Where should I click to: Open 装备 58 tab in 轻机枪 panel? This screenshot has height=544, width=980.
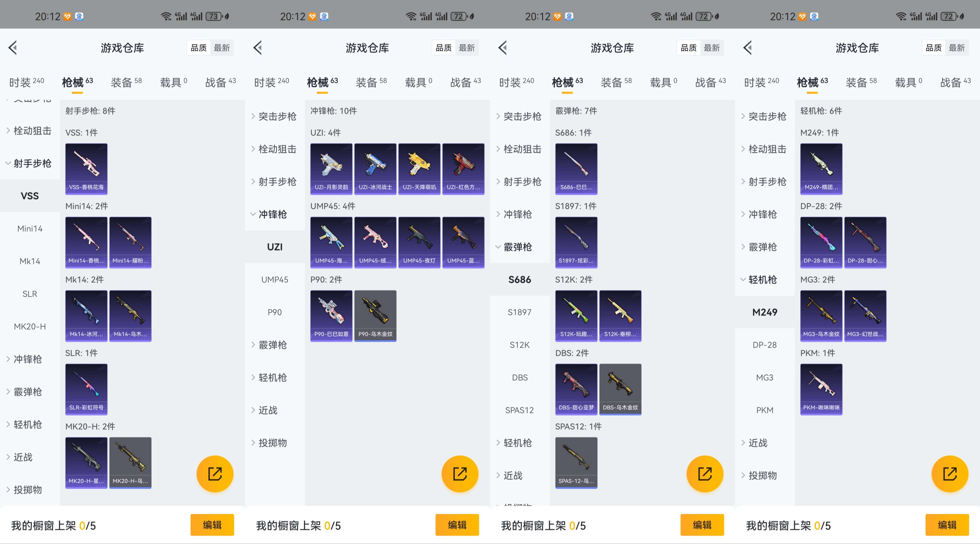click(861, 82)
